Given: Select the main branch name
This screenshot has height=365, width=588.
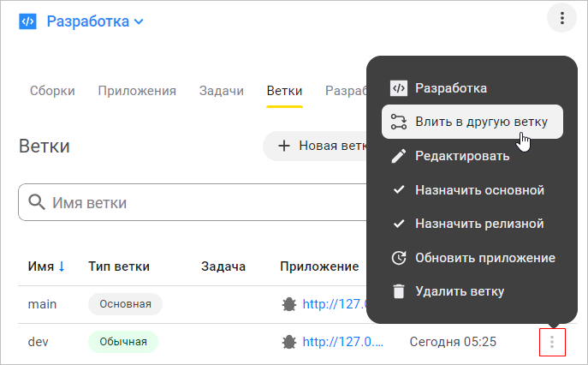Looking at the screenshot, I should coord(42,304).
